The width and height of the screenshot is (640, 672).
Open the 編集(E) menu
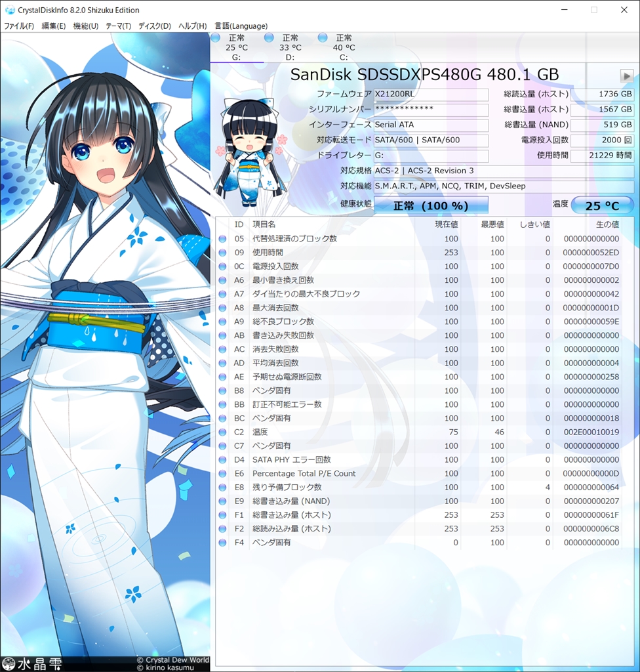pos(54,26)
